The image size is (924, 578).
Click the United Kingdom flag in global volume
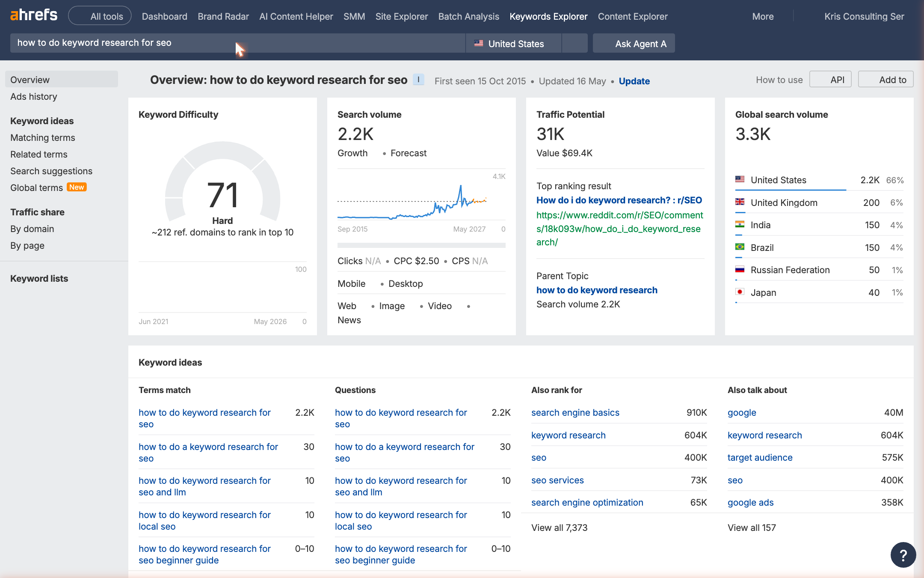(740, 202)
